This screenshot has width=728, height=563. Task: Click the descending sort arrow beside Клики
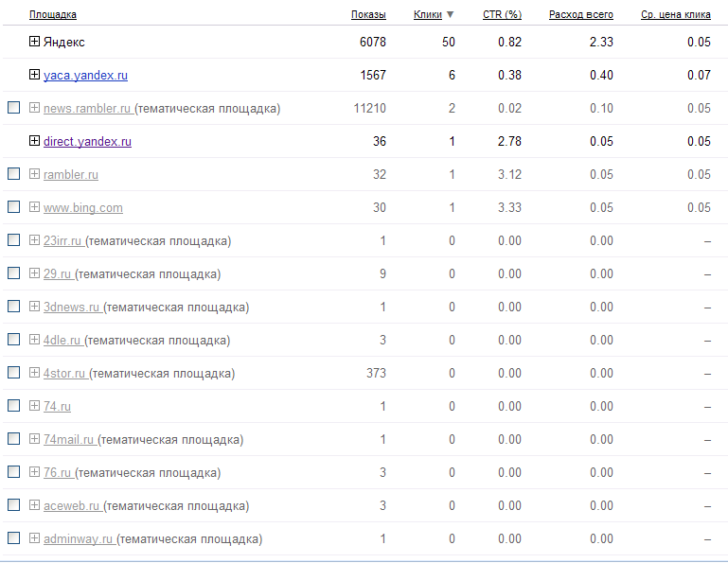(450, 15)
